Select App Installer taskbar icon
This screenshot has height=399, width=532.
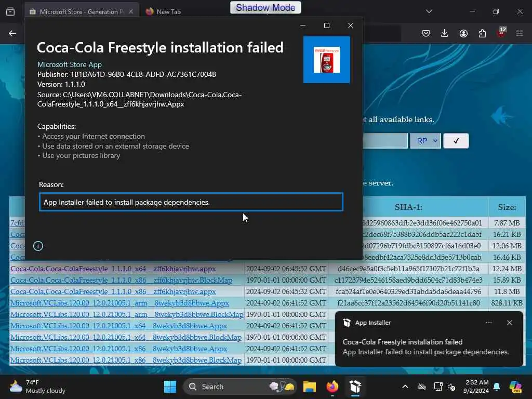355,387
